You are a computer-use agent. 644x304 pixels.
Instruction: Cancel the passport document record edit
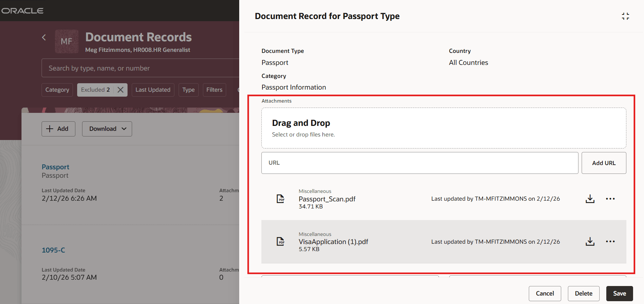[x=545, y=293]
